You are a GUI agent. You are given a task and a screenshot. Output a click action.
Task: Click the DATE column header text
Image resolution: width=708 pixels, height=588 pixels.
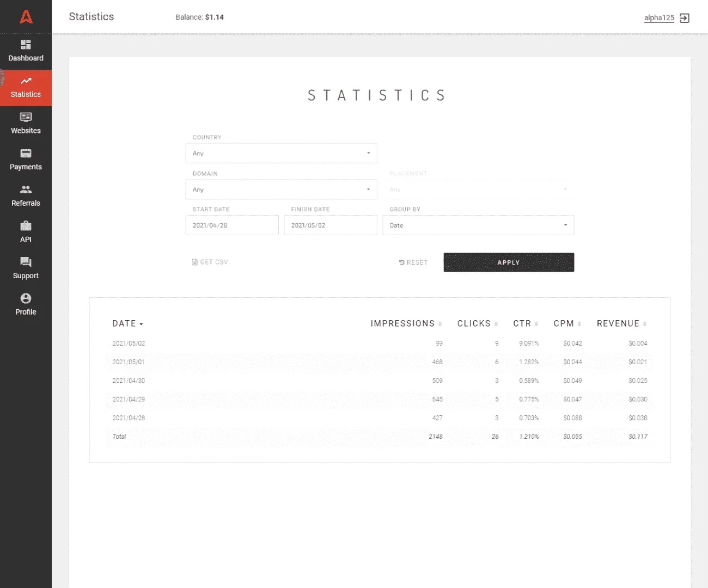pyautogui.click(x=124, y=323)
